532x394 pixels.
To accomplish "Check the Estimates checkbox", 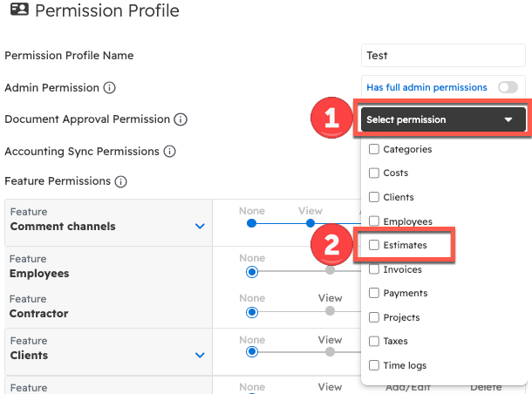I will (374, 246).
